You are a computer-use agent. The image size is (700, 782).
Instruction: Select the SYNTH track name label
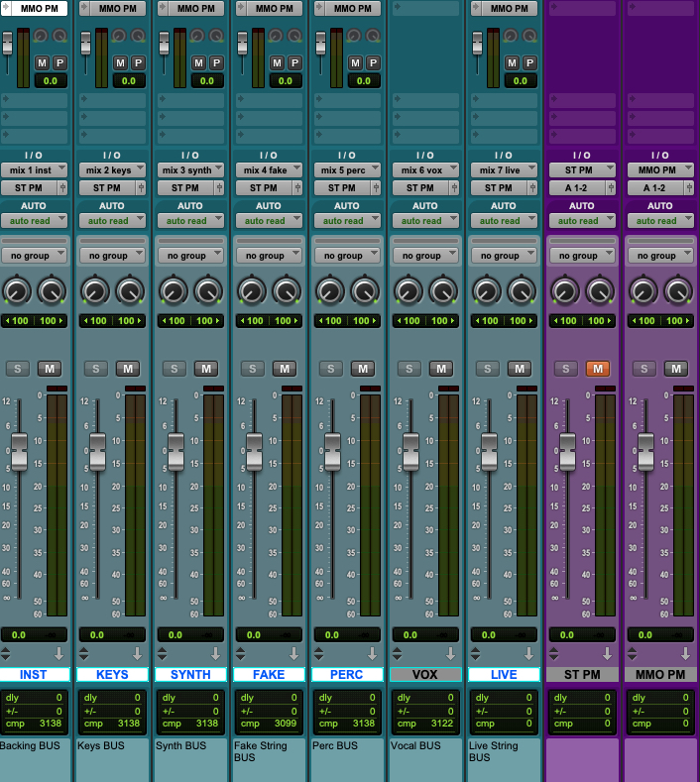(190, 674)
